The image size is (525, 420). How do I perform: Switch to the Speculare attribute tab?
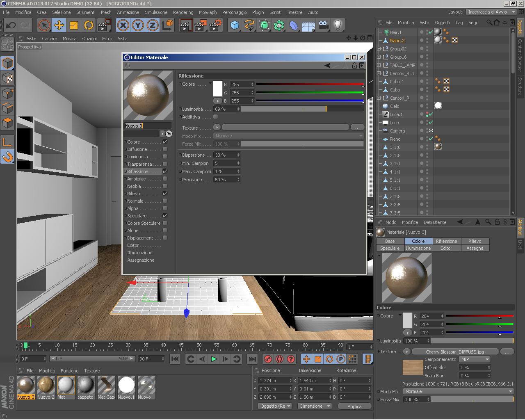390,248
